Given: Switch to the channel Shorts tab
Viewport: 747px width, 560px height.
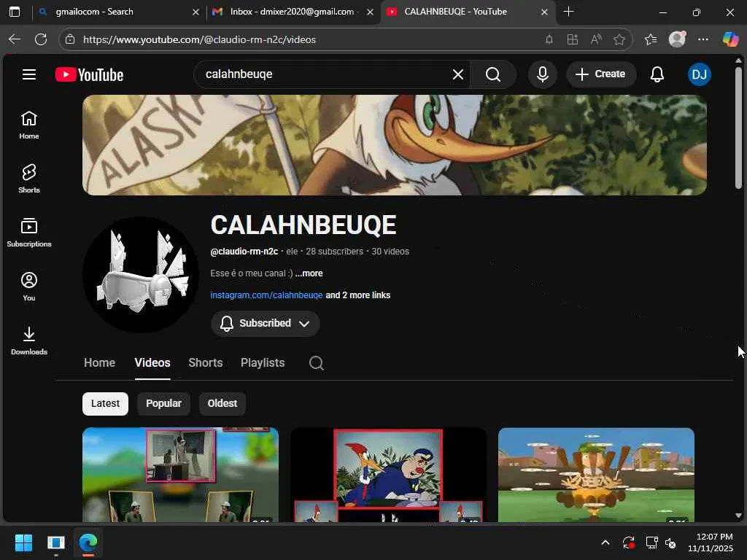Looking at the screenshot, I should [x=206, y=363].
